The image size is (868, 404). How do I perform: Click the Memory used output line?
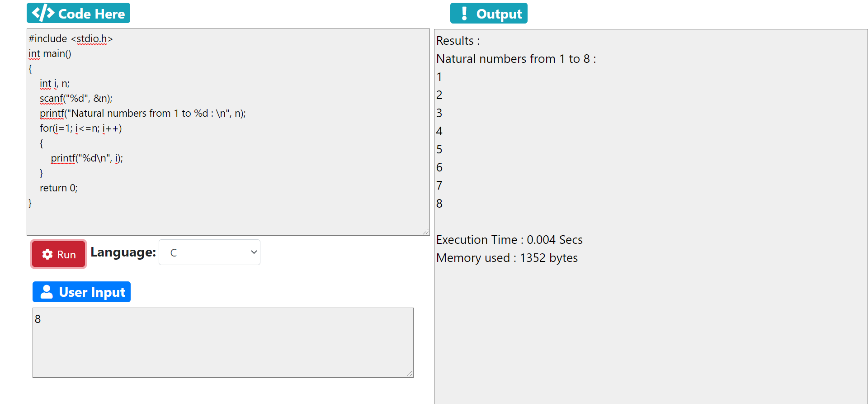click(x=507, y=258)
